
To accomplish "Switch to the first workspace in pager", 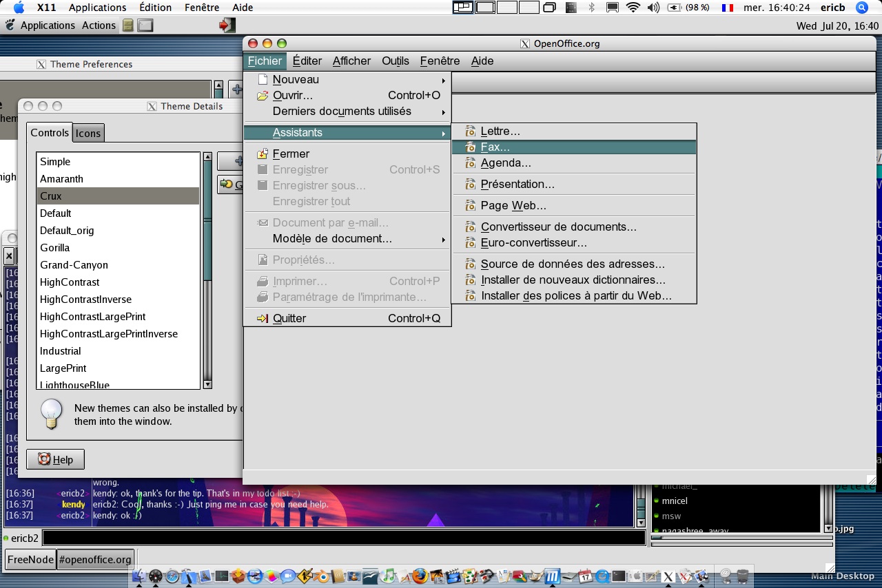I will [x=462, y=8].
